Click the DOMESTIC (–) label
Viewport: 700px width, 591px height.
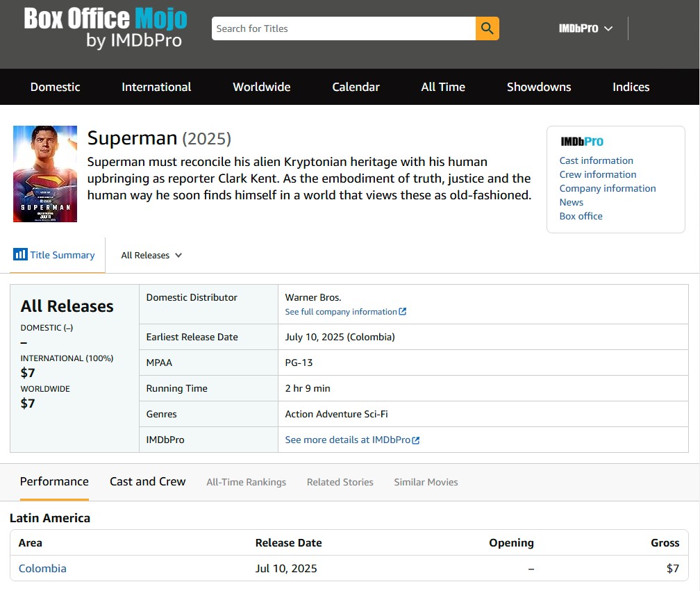pyautogui.click(x=47, y=328)
